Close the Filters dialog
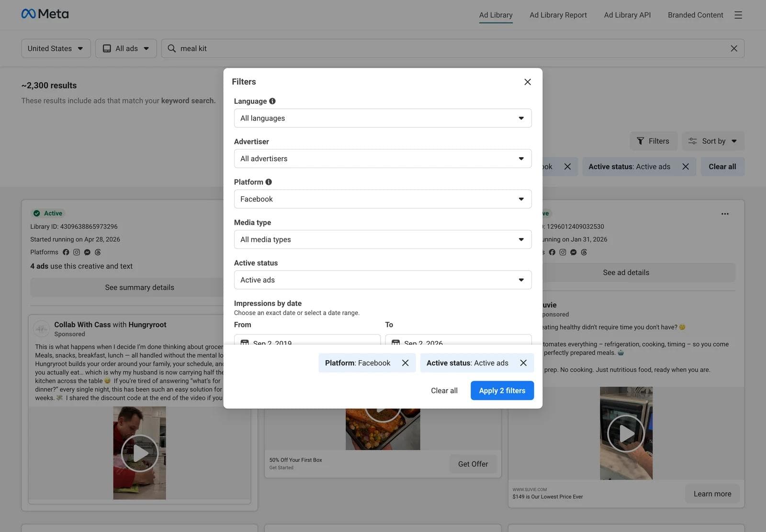The width and height of the screenshot is (766, 532). pos(528,82)
